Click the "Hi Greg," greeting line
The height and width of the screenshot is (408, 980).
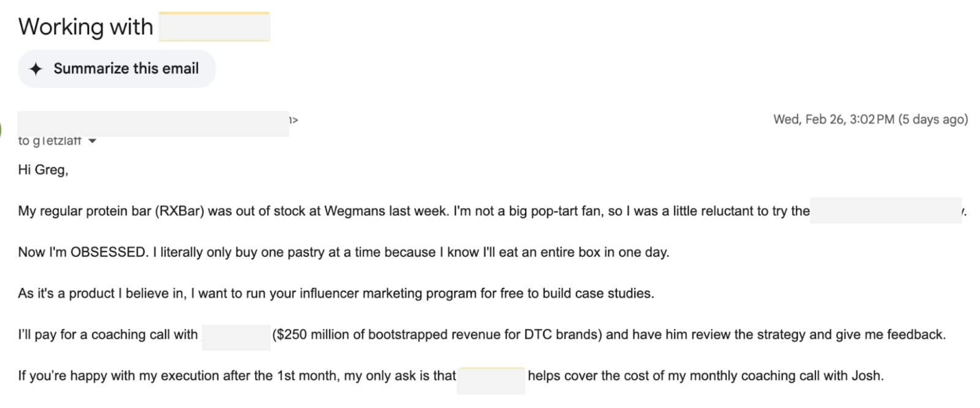43,170
